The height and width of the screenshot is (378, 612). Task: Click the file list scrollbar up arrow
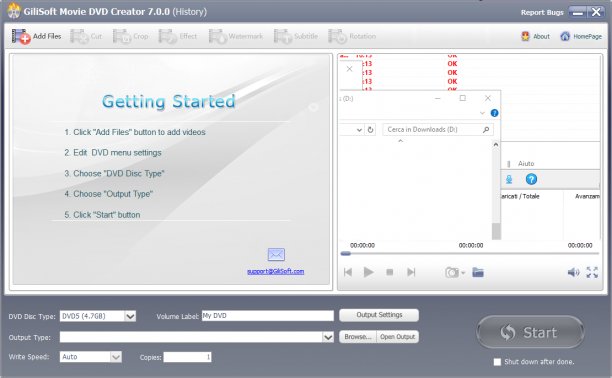[x=496, y=144]
